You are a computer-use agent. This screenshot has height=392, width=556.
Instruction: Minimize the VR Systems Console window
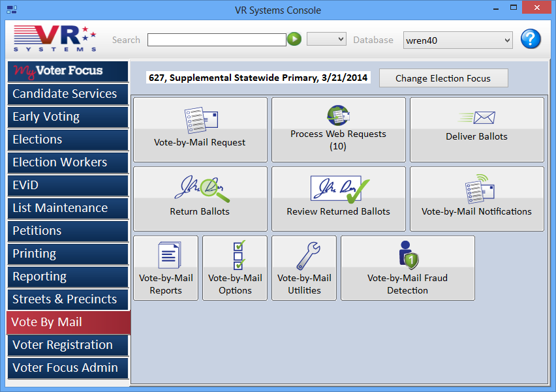click(x=496, y=8)
